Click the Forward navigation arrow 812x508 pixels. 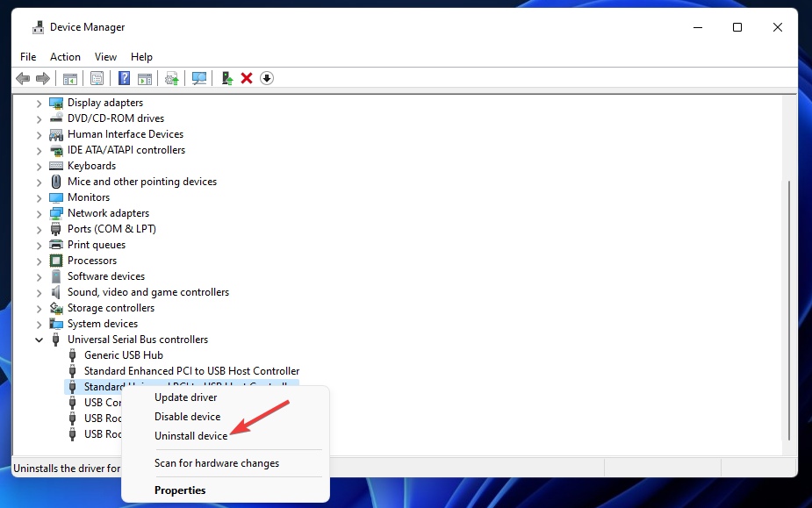pyautogui.click(x=43, y=78)
